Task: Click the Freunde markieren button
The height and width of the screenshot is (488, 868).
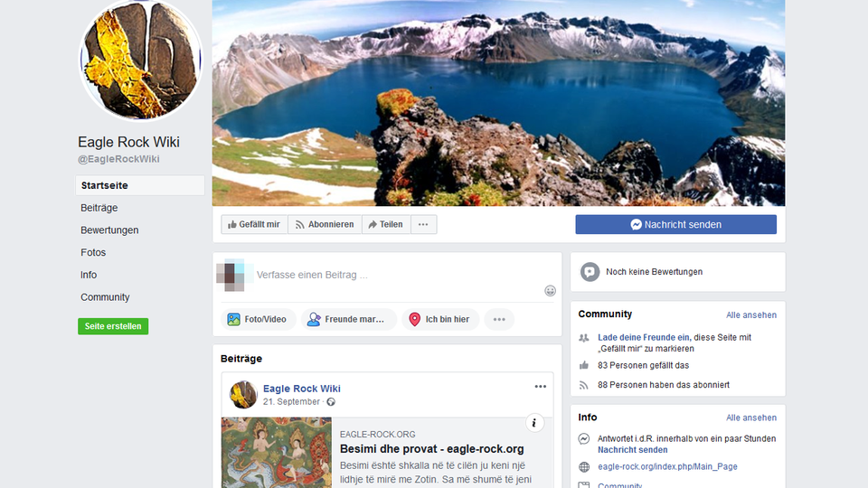Action: pos(349,319)
